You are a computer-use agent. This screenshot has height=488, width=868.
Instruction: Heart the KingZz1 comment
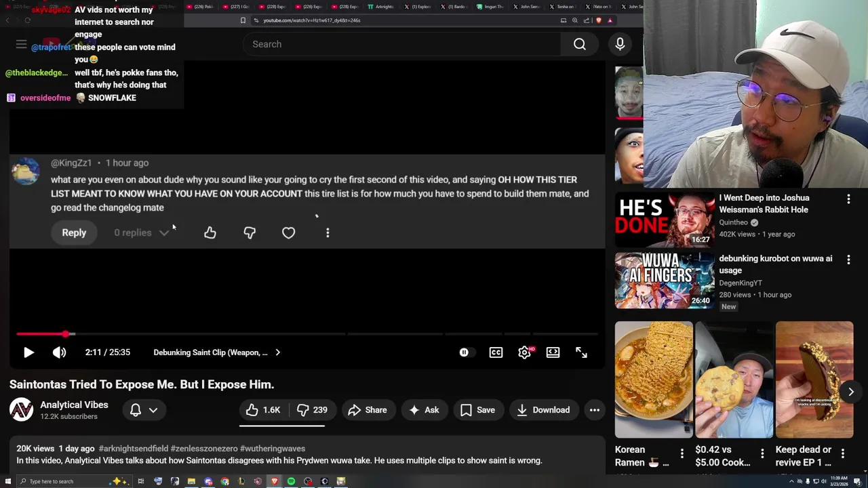tap(289, 232)
